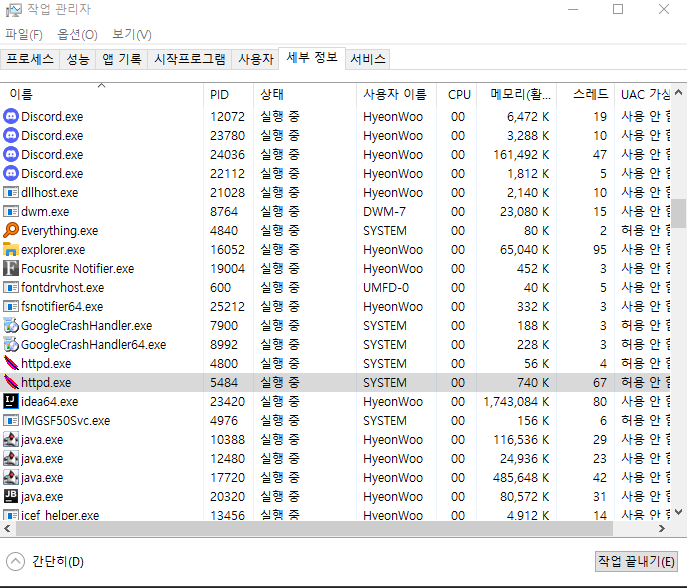Click the PID value 23780

227,135
